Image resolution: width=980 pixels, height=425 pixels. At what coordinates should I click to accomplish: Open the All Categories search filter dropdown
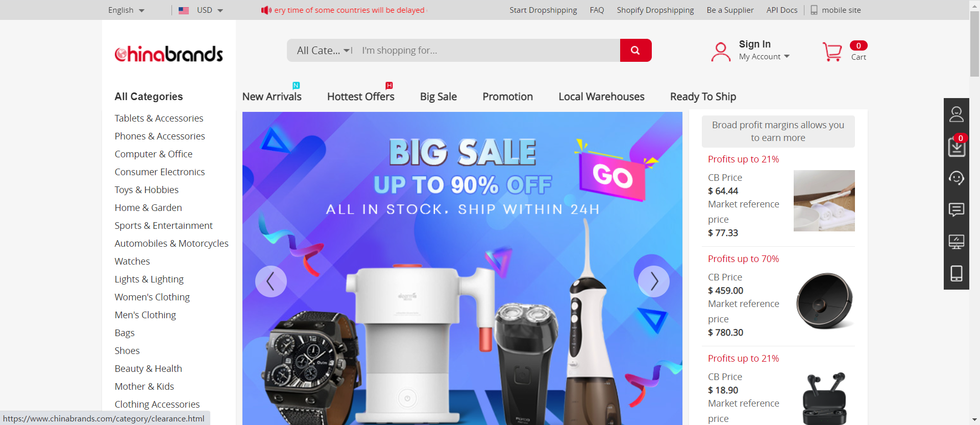point(324,51)
